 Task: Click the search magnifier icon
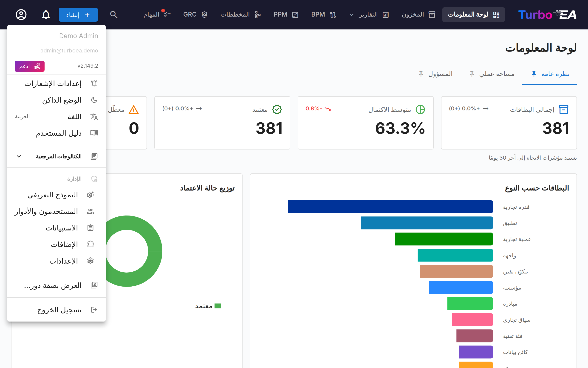click(x=114, y=14)
